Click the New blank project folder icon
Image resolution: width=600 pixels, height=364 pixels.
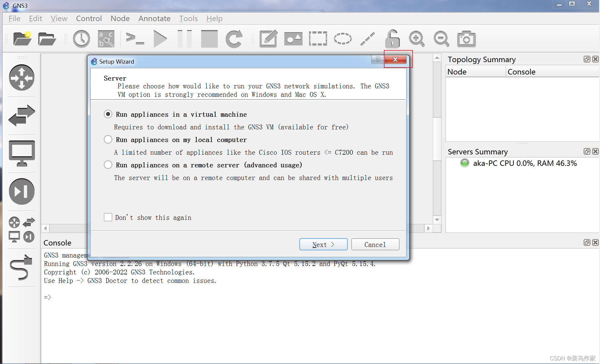point(22,39)
